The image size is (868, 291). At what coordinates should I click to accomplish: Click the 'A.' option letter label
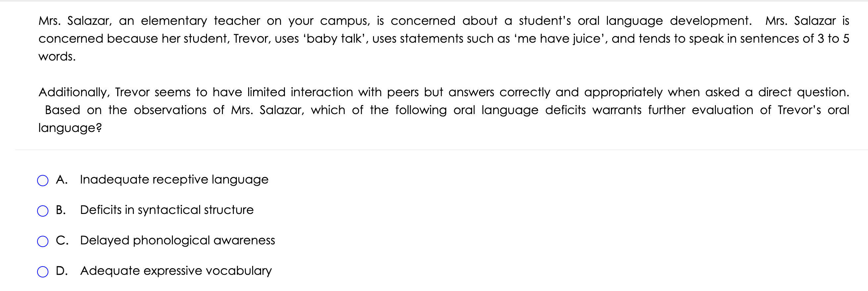[x=62, y=180]
